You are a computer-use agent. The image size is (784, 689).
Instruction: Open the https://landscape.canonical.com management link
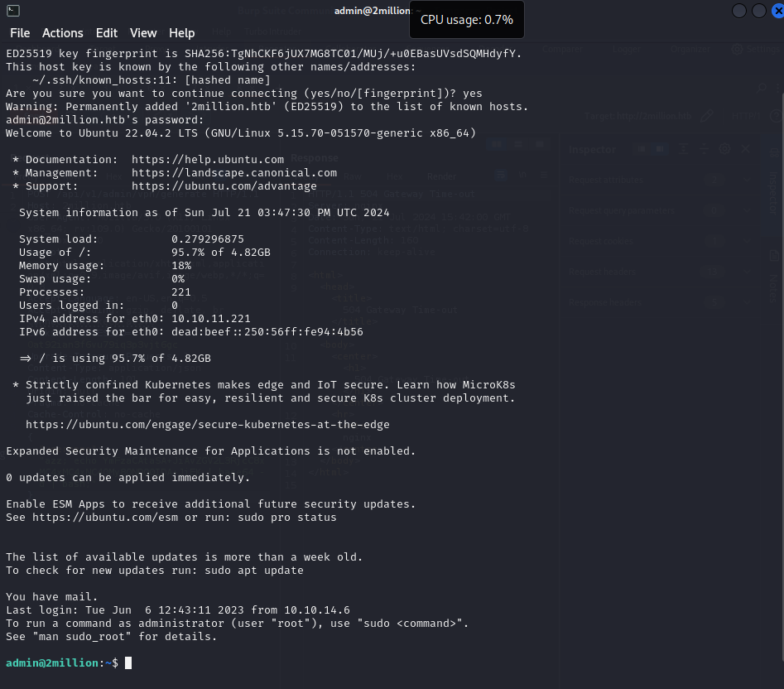[234, 172]
